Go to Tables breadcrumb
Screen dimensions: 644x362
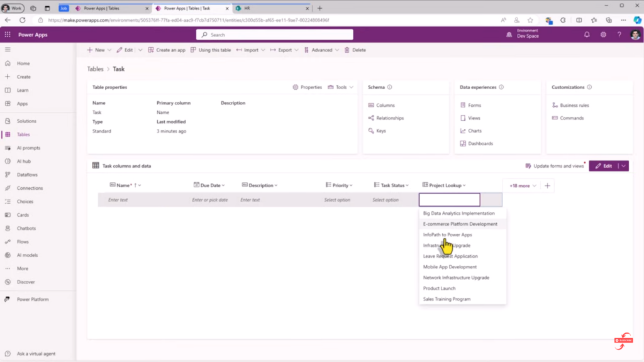pyautogui.click(x=96, y=69)
